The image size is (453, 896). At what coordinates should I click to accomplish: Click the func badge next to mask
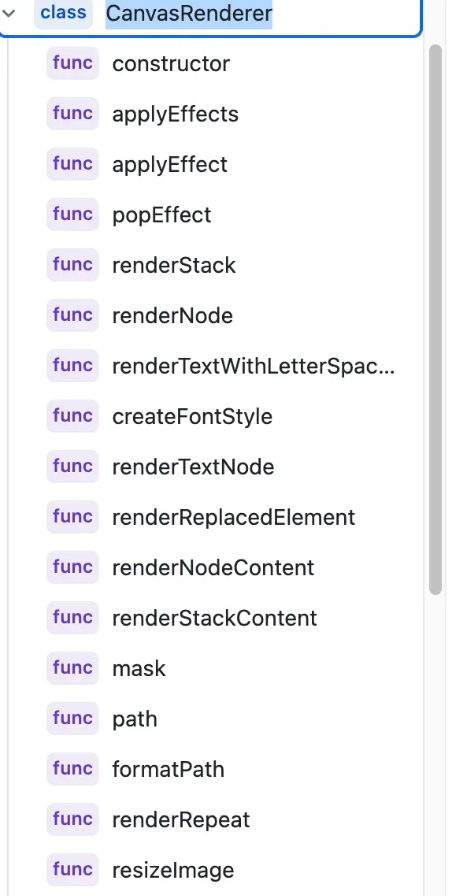tap(73, 668)
